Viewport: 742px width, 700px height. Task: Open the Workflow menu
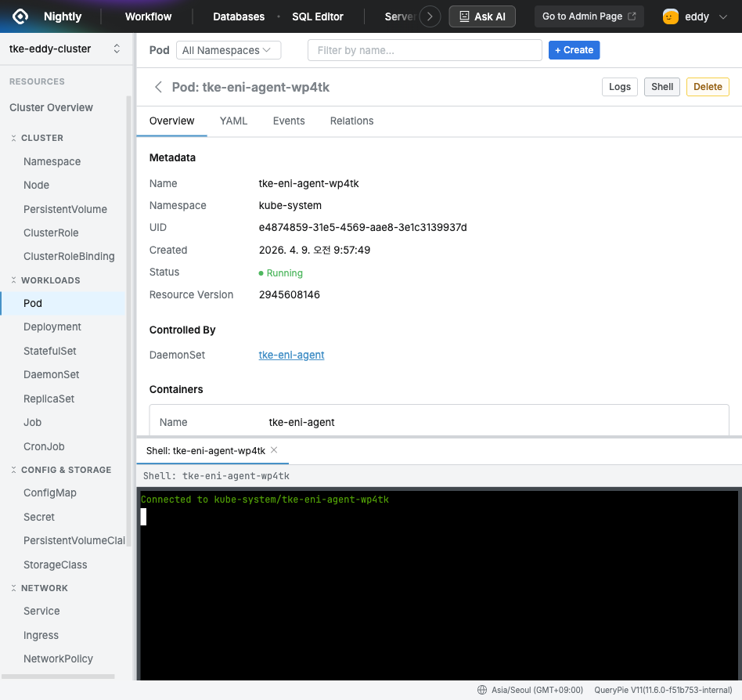(148, 17)
